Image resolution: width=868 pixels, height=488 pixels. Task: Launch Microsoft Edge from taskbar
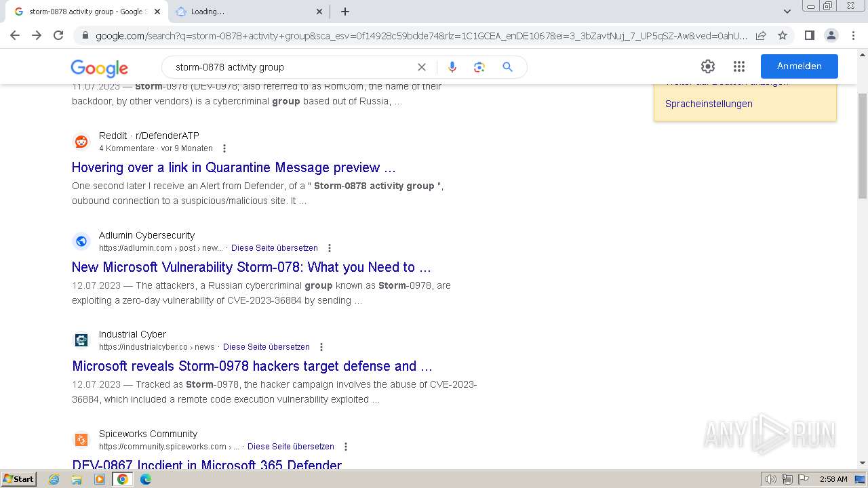pos(145,479)
